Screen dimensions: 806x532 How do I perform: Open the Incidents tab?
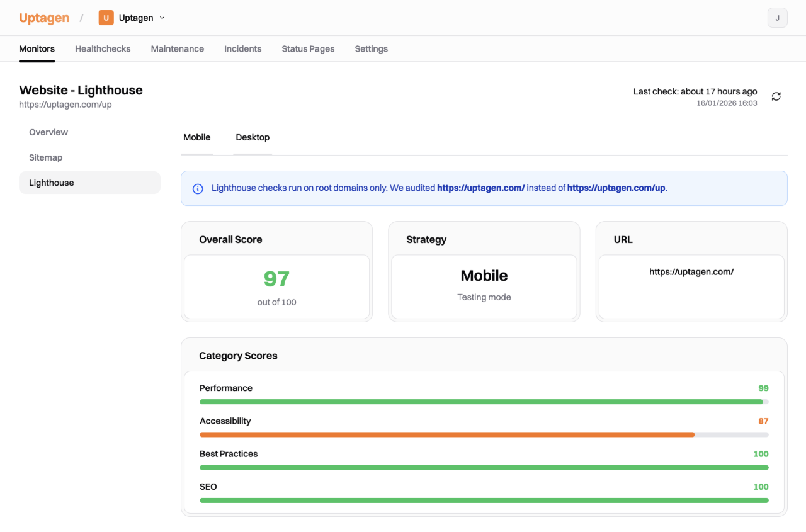242,48
